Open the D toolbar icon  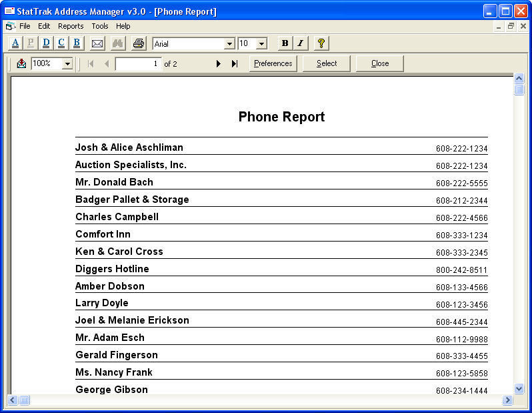click(x=46, y=43)
